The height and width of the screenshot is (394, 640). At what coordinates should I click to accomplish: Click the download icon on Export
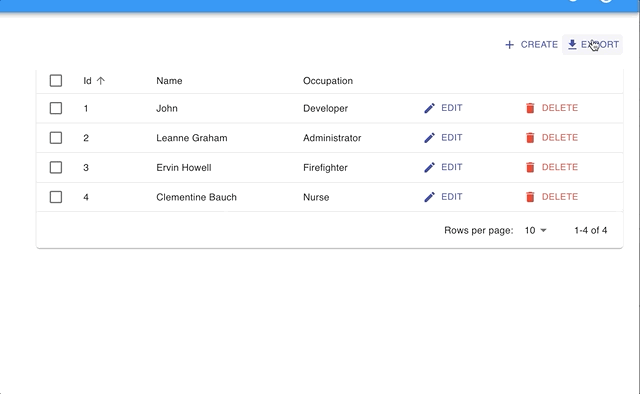coord(572,45)
